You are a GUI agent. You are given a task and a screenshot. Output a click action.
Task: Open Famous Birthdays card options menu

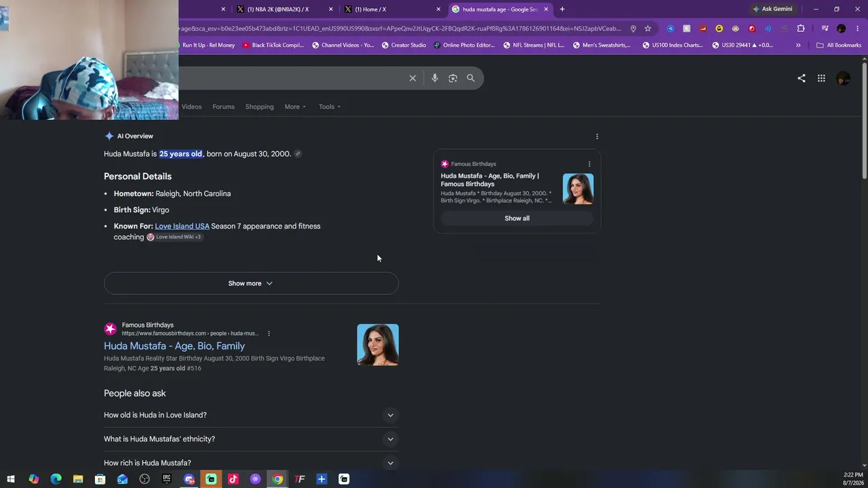[589, 164]
